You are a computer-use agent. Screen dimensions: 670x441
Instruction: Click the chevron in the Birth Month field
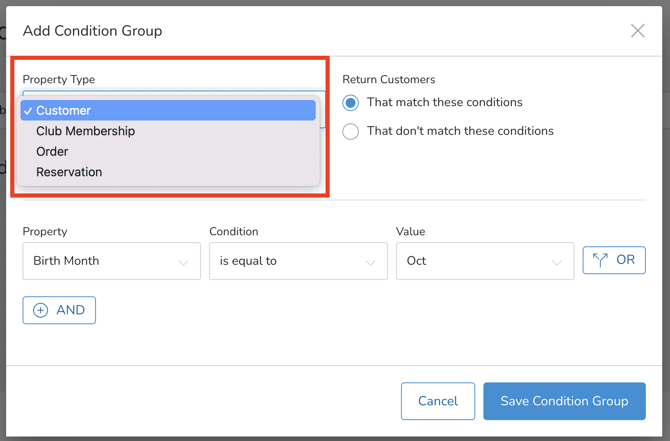pyautogui.click(x=183, y=262)
